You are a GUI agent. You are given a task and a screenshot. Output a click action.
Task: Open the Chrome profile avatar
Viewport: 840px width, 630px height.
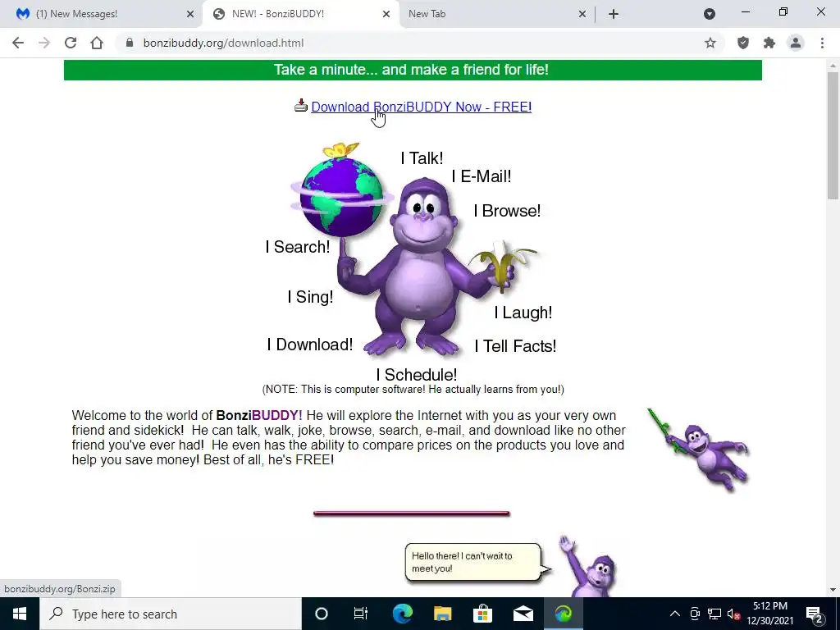pyautogui.click(x=796, y=43)
